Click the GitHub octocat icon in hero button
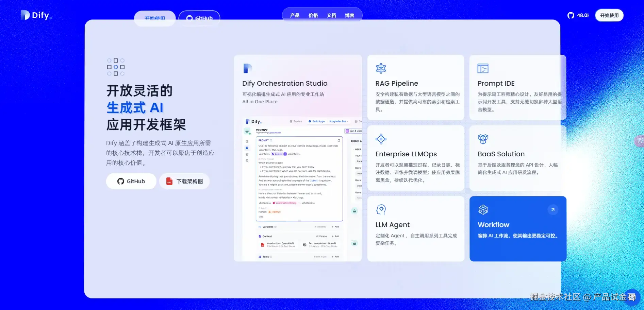644x310 pixels. pos(121,181)
